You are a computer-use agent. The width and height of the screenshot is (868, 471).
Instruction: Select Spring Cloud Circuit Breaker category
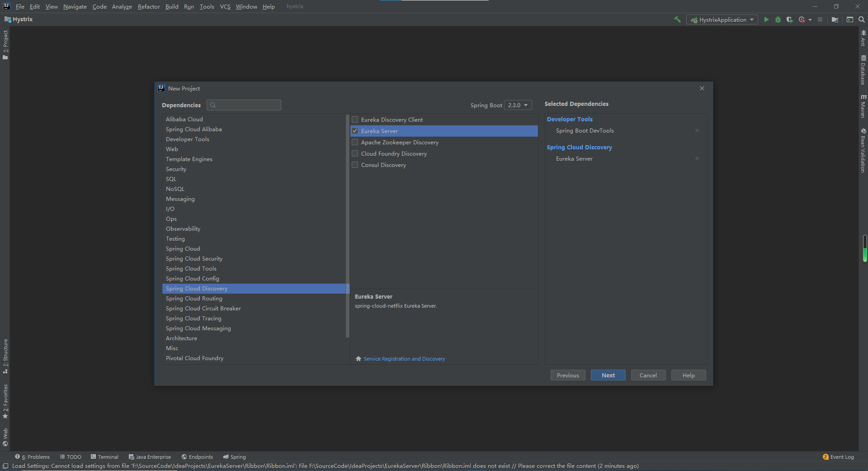(254, 308)
